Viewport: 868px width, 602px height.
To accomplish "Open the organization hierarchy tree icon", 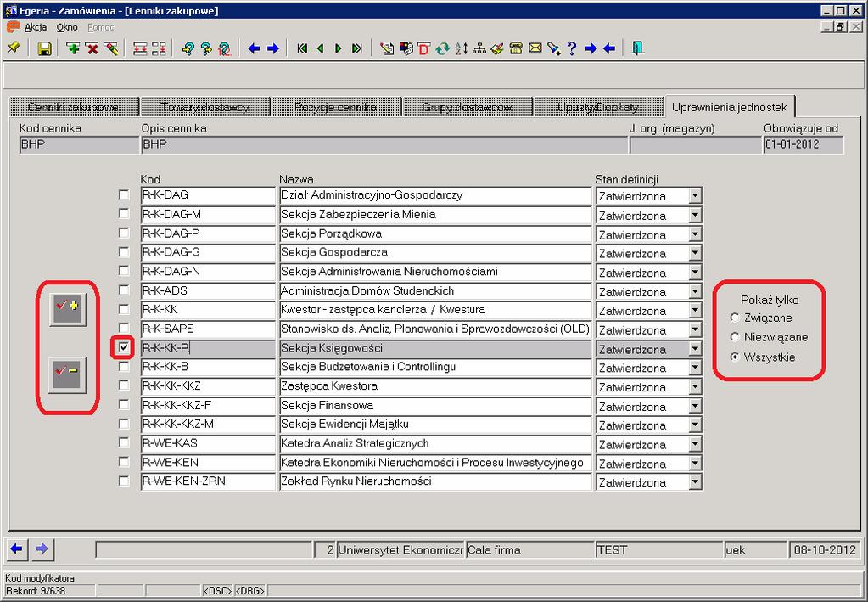I will [x=479, y=48].
